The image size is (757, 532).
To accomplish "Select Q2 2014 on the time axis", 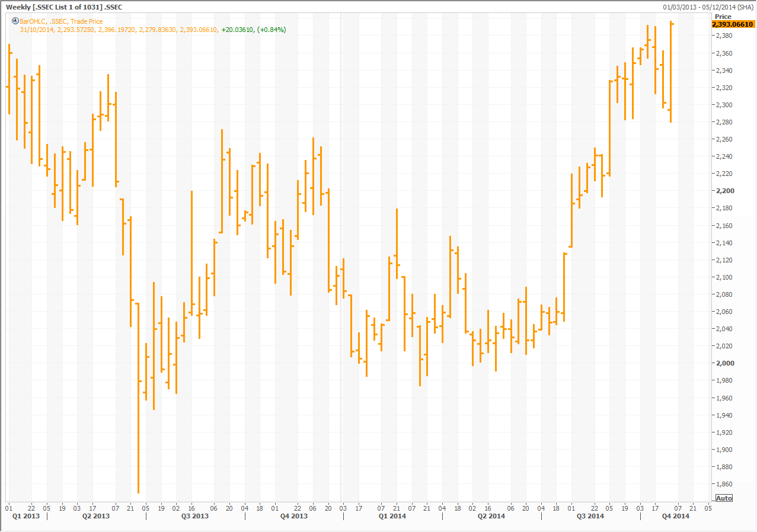I will [x=491, y=516].
